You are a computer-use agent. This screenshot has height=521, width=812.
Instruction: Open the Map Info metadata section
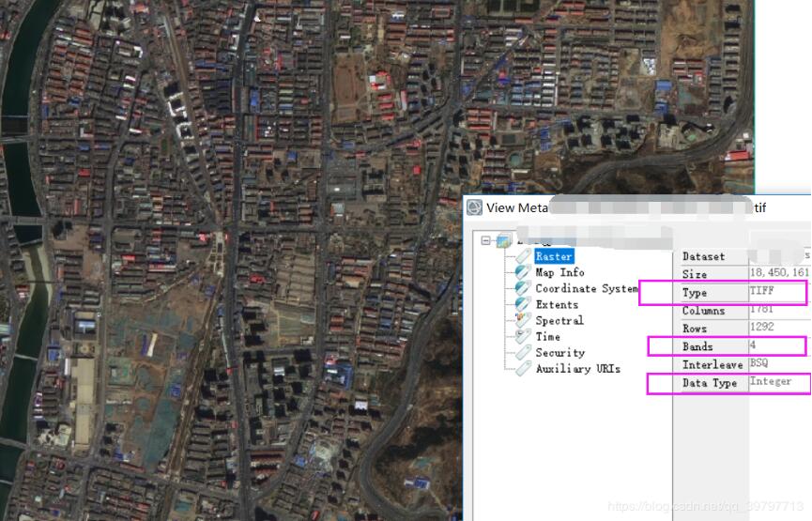point(559,272)
